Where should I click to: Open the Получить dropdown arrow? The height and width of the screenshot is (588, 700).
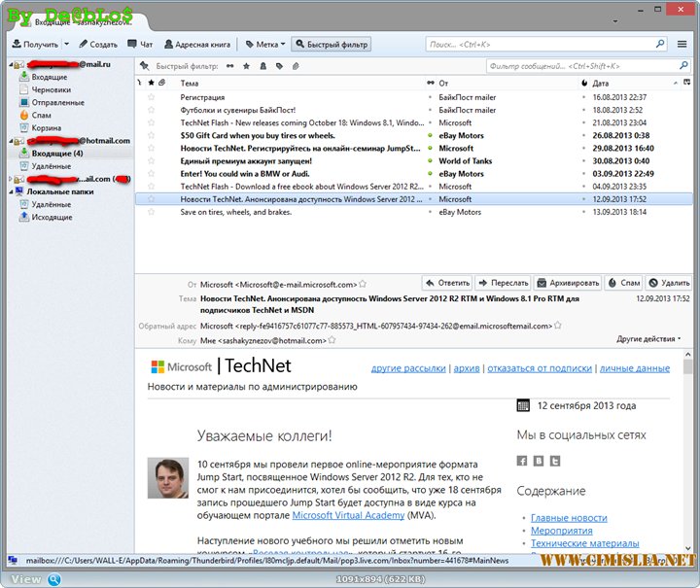click(66, 45)
